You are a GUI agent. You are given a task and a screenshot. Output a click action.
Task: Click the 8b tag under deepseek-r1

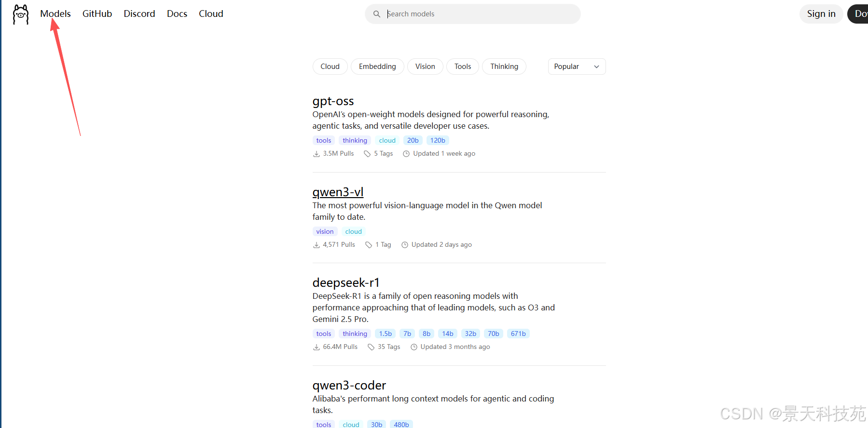tap(427, 334)
